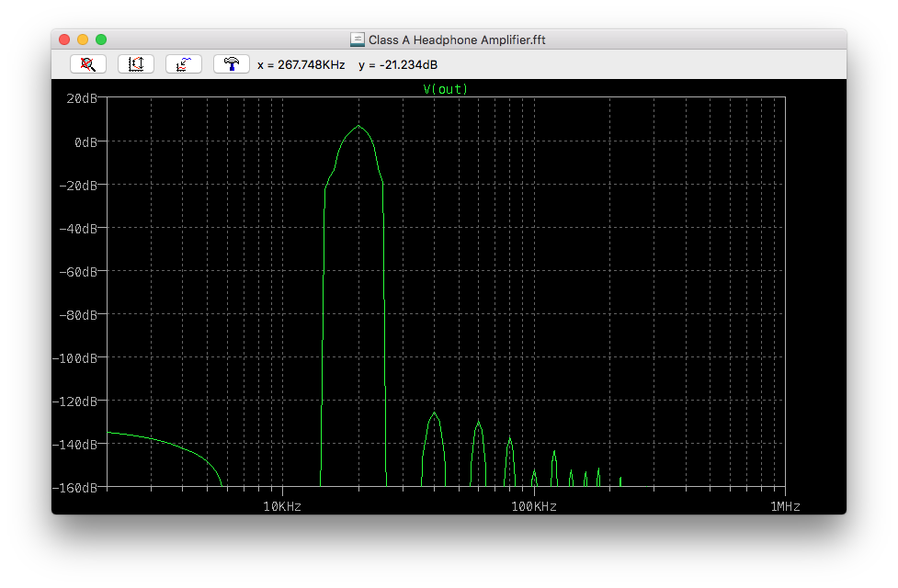Click the tallest fundamental peak of the trace
Image resolution: width=898 pixels, height=588 pixels.
click(358, 126)
